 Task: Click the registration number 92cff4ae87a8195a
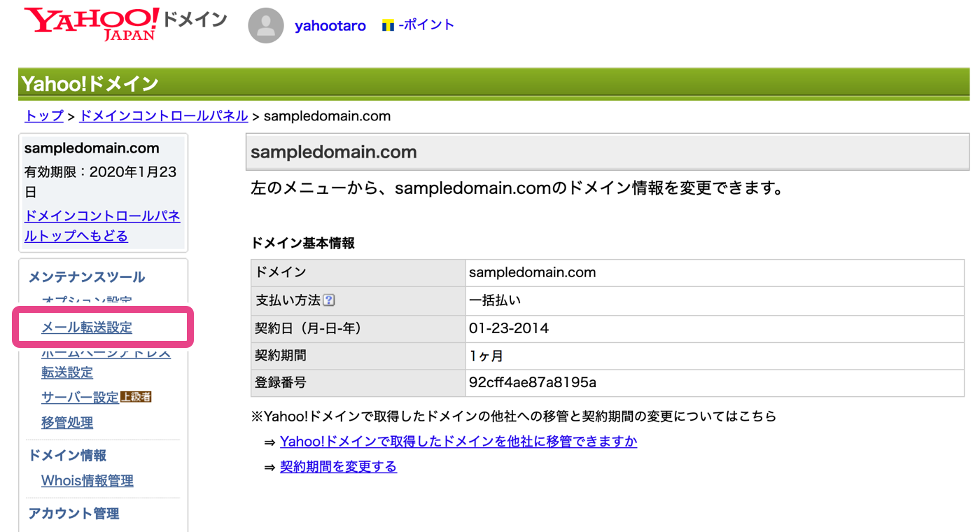point(533,383)
